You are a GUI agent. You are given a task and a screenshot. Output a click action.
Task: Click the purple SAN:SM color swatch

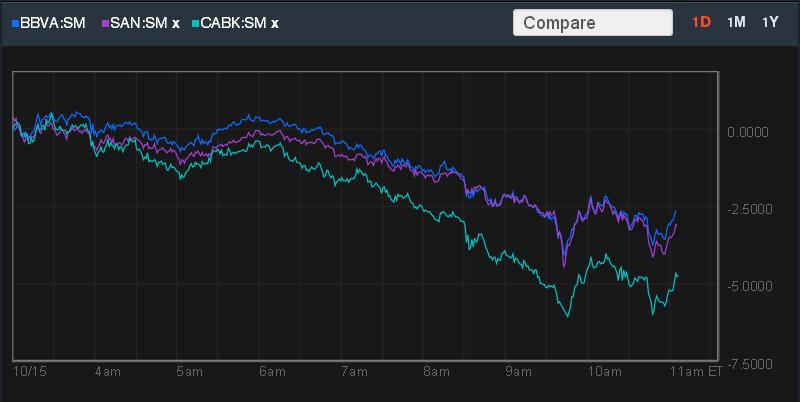click(x=106, y=23)
